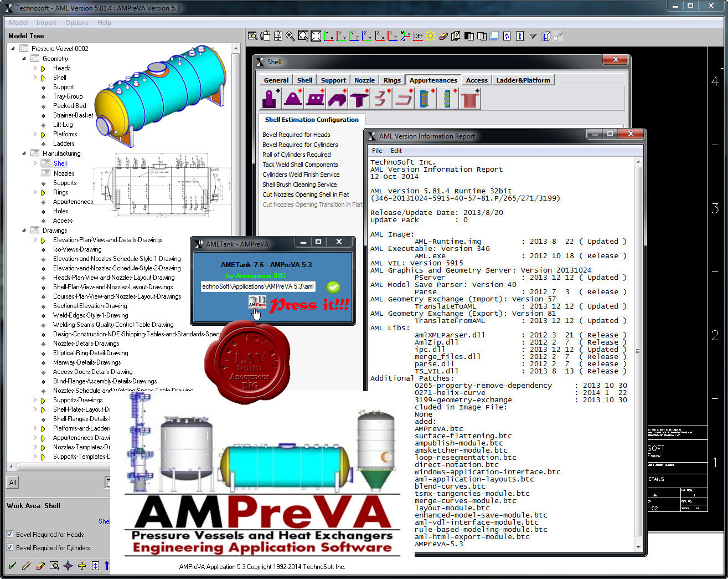Click the yellow plus icon in Work Area toolbar
Viewport: 728px width, 579px height.
pos(82,566)
